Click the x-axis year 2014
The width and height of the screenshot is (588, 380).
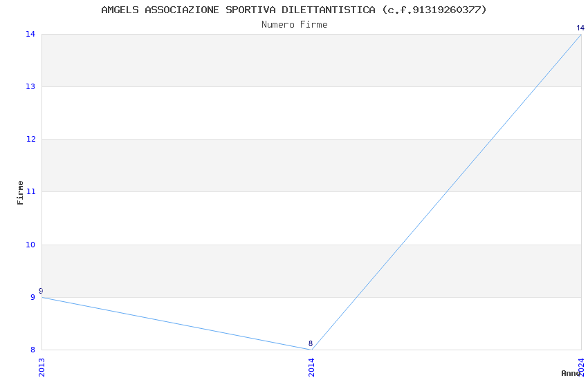311,368
